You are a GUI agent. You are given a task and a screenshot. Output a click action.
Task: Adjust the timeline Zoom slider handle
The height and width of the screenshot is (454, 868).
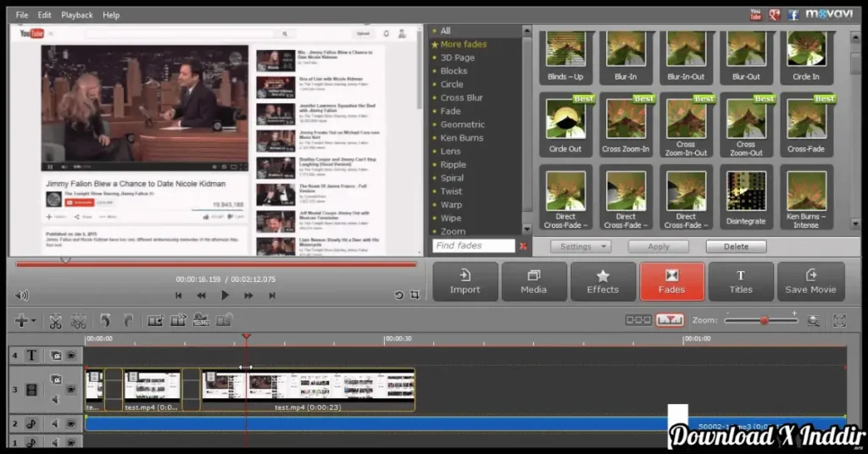764,321
